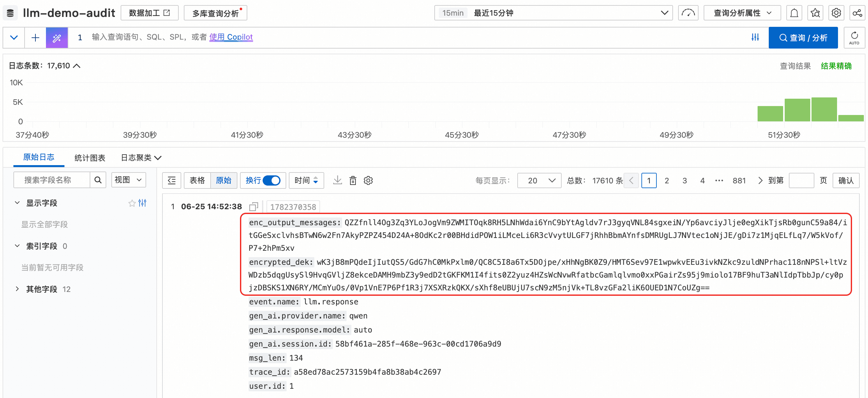Open the 日志聚类 tab menu
The image size is (868, 398).
pos(141,157)
